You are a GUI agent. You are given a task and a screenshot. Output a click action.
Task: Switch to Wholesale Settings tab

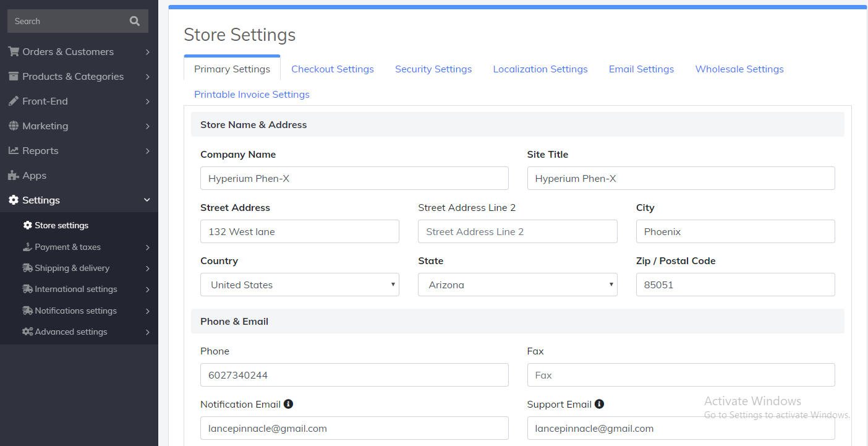pos(739,69)
